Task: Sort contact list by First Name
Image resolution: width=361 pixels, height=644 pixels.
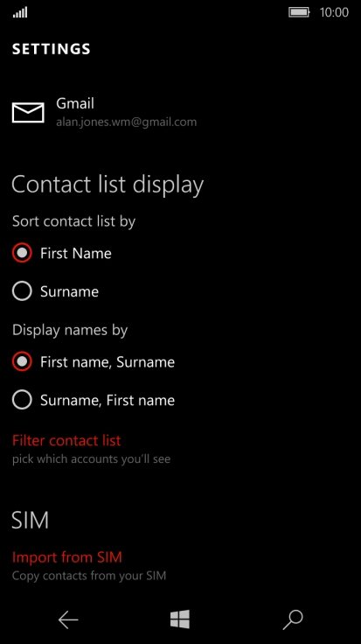Action: click(x=61, y=253)
